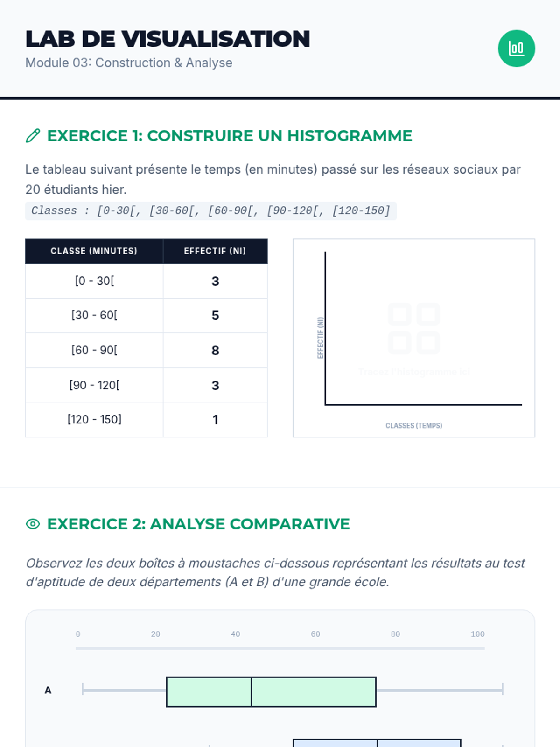Click the green bar chart icon in header
This screenshot has height=747, width=560.
[x=516, y=49]
